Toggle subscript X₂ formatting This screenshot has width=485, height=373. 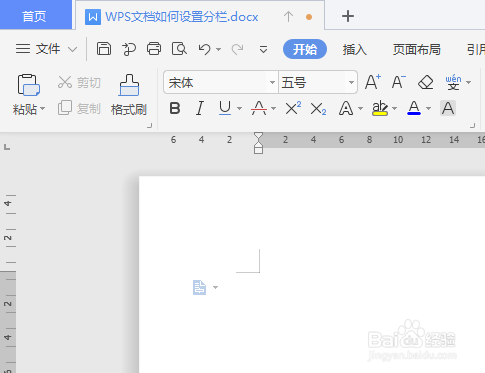coord(318,109)
